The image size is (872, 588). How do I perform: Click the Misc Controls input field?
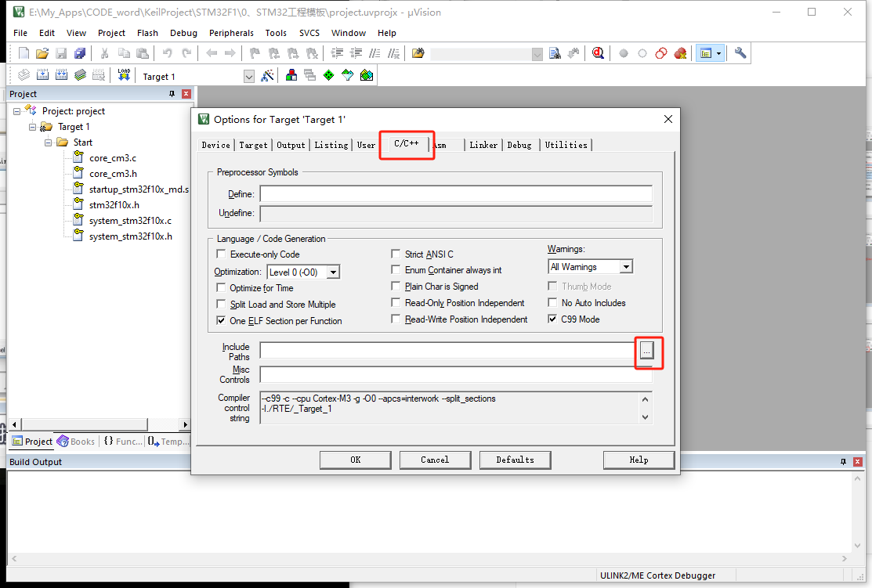click(x=456, y=374)
